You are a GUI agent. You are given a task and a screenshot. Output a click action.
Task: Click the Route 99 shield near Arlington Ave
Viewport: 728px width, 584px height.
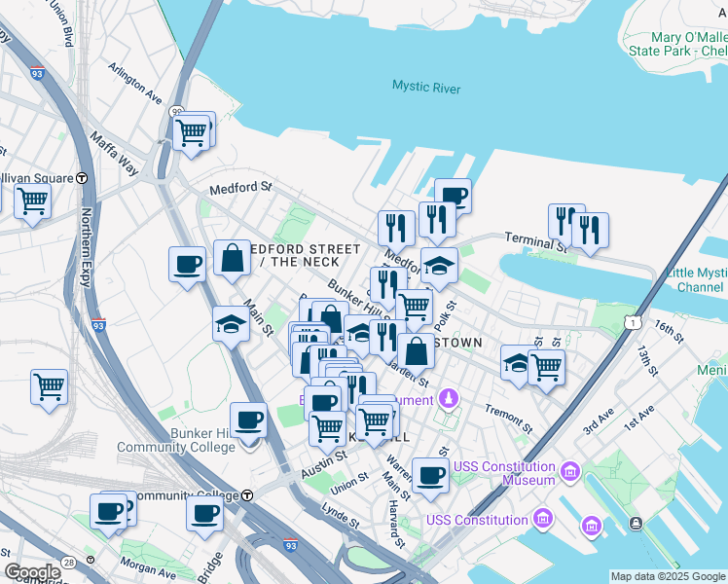click(177, 111)
